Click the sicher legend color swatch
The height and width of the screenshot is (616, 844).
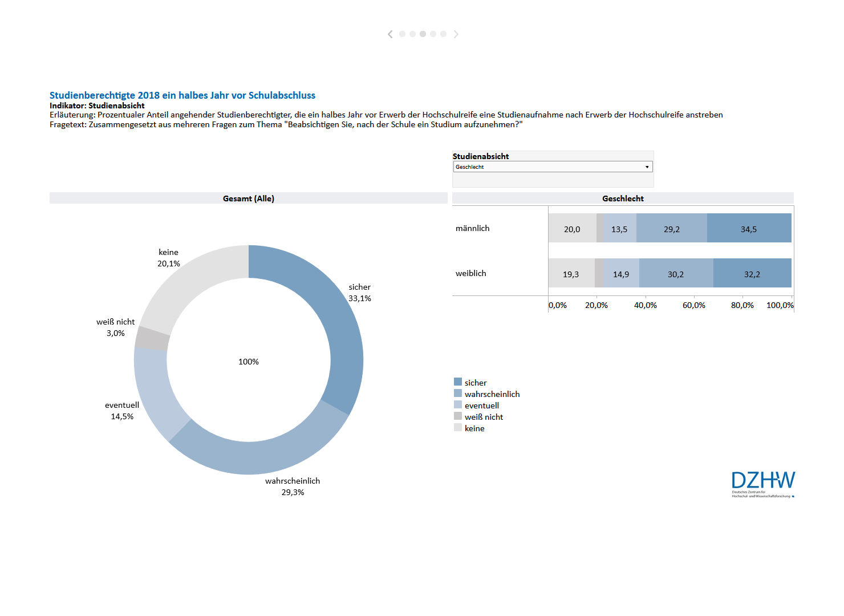pyautogui.click(x=458, y=382)
